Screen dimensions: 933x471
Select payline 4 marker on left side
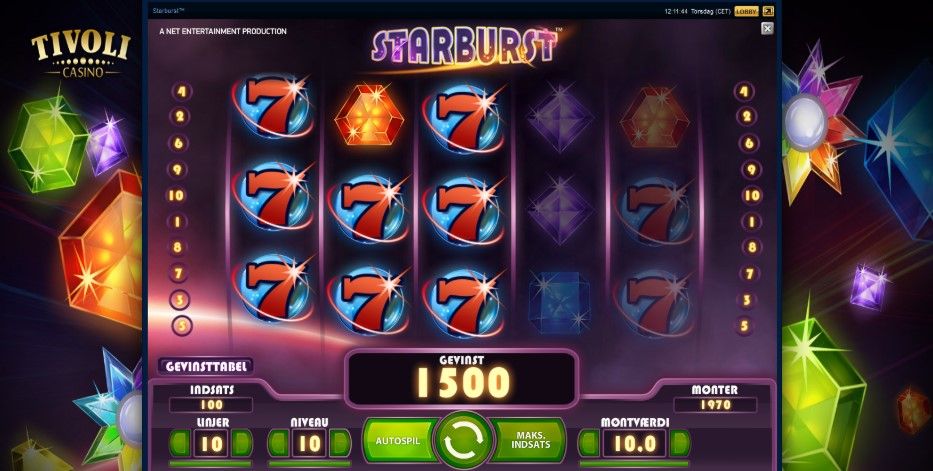tap(181, 92)
